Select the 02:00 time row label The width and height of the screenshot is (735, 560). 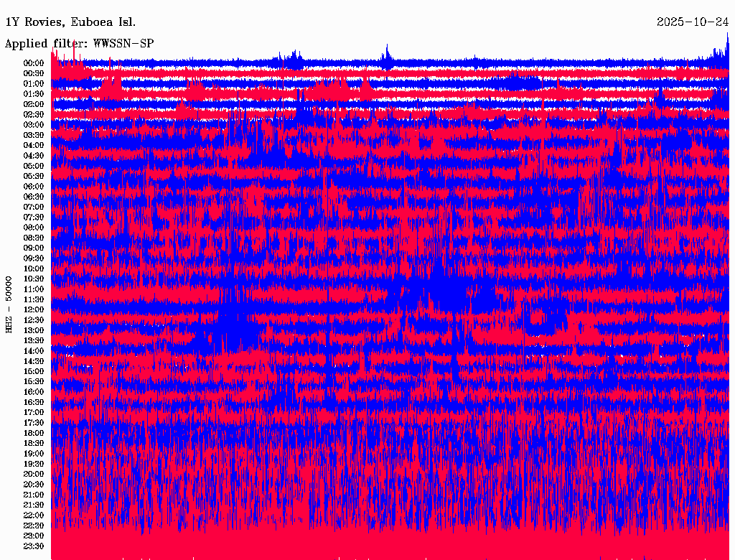[x=34, y=105]
